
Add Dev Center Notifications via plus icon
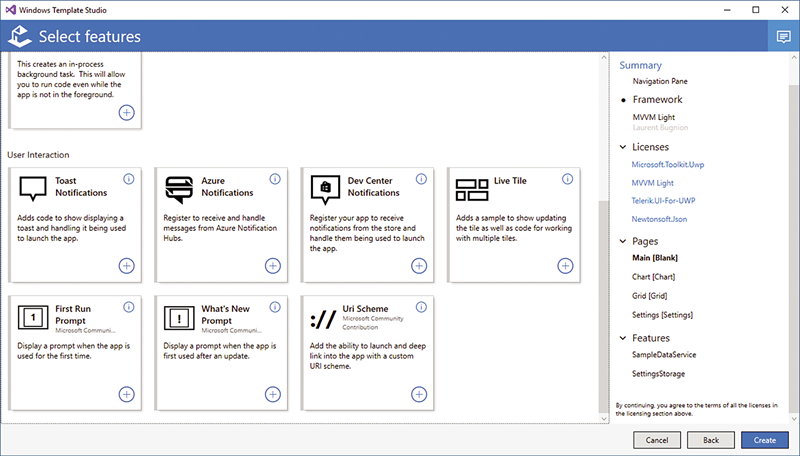(x=419, y=266)
